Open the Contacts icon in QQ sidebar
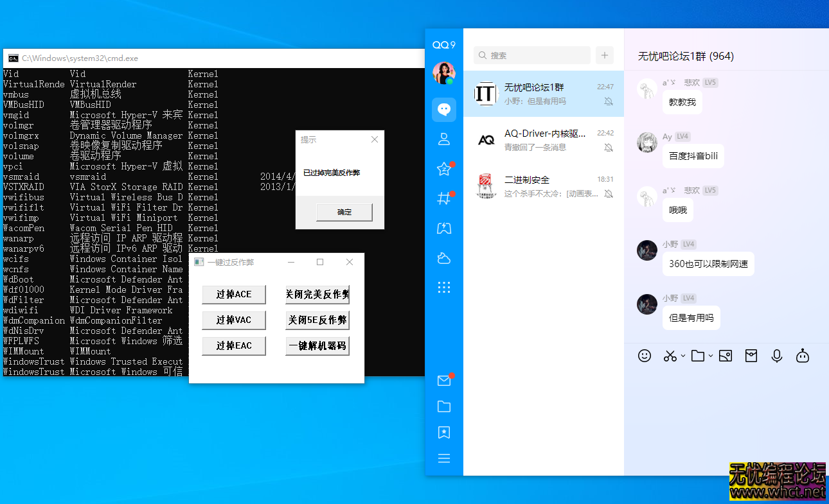Viewport: 829px width, 504px height. pyautogui.click(x=444, y=139)
